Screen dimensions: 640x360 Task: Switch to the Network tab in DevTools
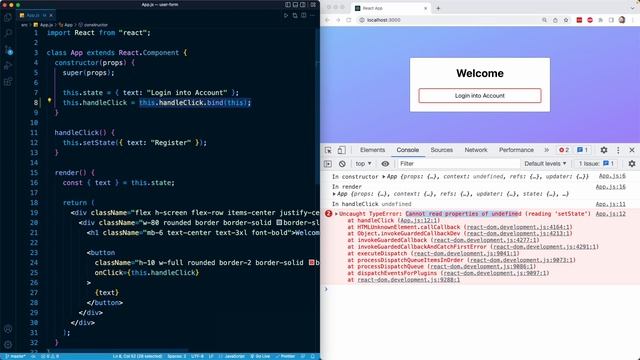point(476,150)
